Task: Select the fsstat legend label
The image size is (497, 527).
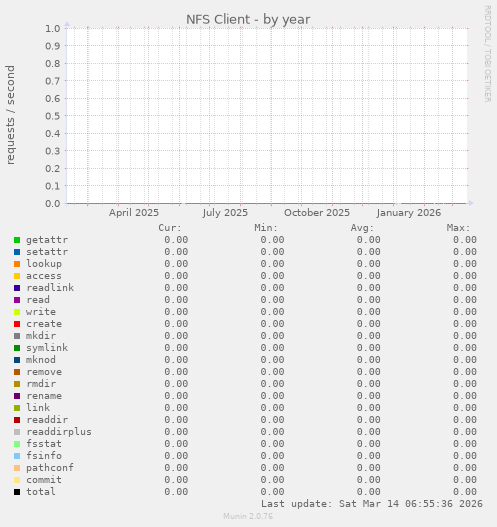Action: click(44, 444)
